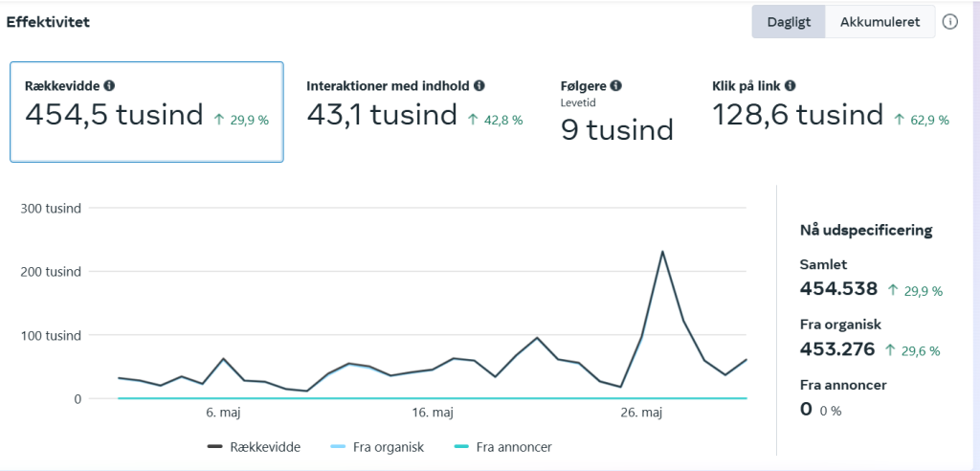Screen dimensions: 980x471
Task: Click the 29,9 % increase beside 454,5 tusind
Action: tap(241, 120)
